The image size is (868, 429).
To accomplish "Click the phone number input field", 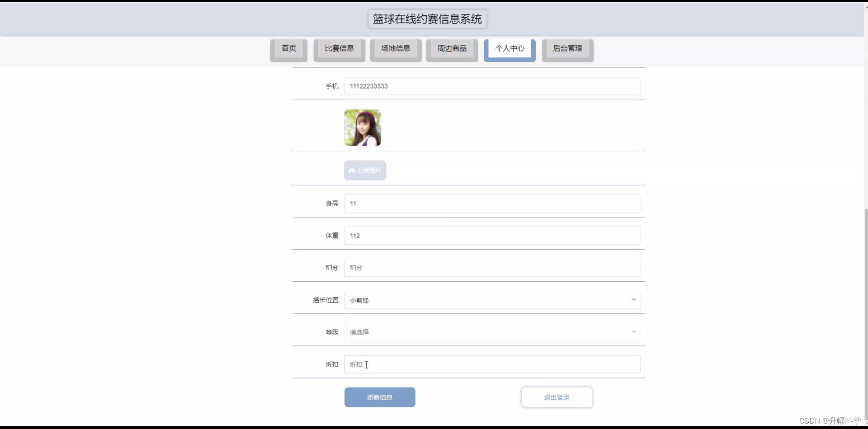I will coord(492,86).
